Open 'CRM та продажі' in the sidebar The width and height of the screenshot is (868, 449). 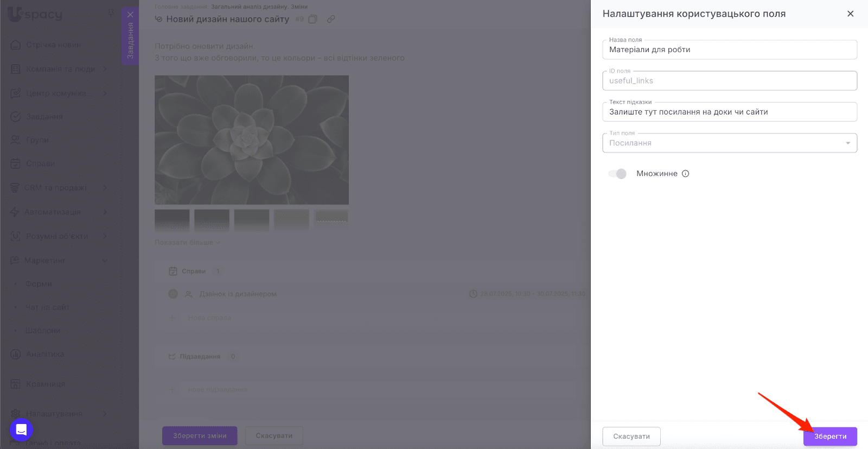click(55, 188)
